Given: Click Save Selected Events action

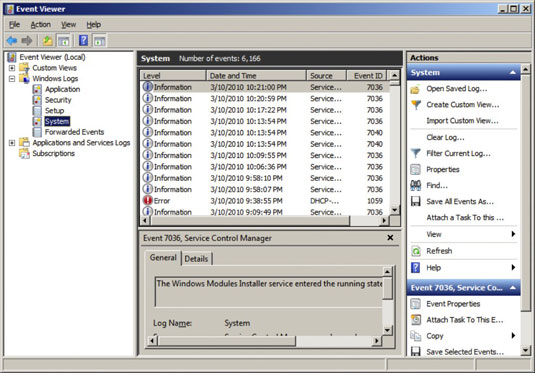Looking at the screenshot, I should [465, 352].
